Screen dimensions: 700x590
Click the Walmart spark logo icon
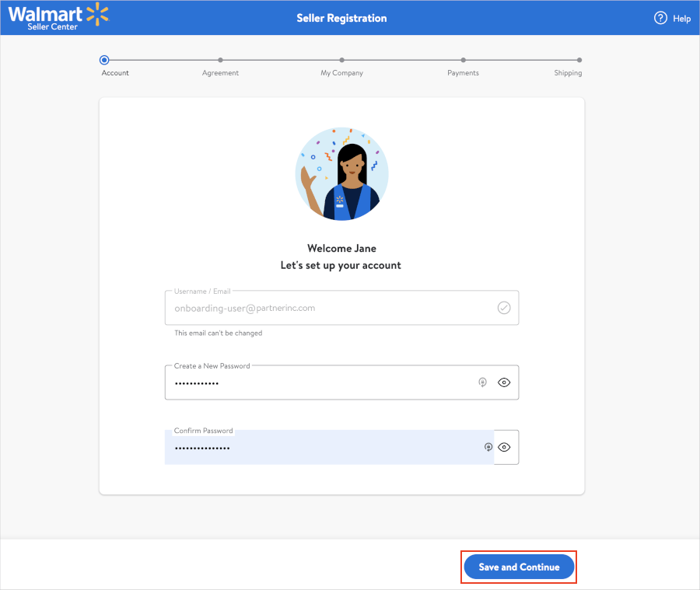(97, 13)
